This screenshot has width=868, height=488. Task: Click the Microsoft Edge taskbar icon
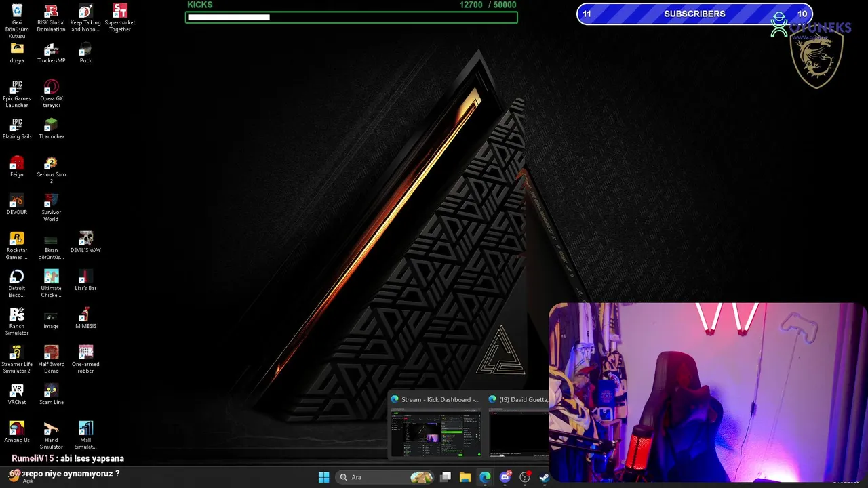(485, 477)
